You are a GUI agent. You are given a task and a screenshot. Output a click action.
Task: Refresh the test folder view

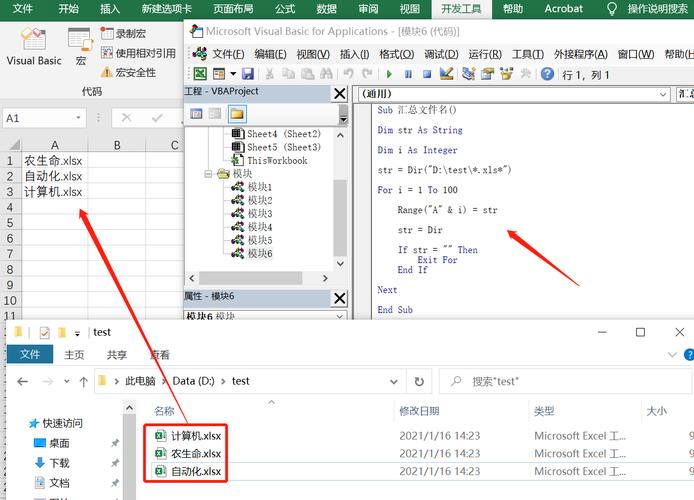pos(419,381)
